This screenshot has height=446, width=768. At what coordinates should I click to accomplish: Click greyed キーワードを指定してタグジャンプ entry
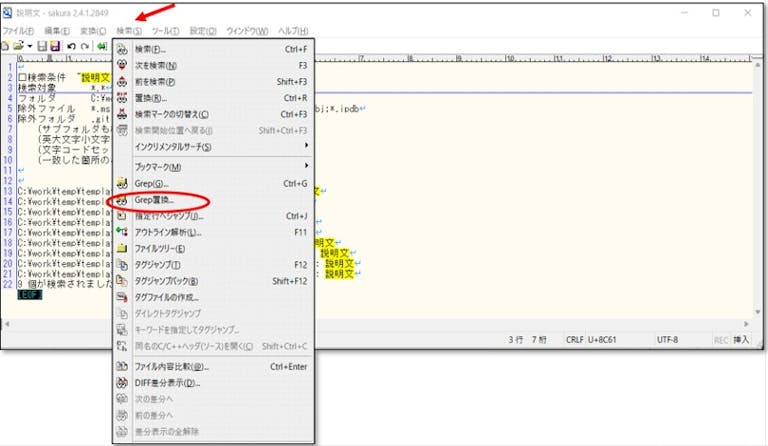tap(214, 330)
